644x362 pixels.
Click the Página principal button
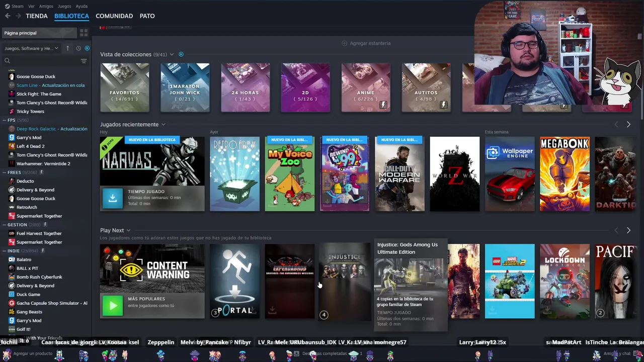click(x=39, y=33)
